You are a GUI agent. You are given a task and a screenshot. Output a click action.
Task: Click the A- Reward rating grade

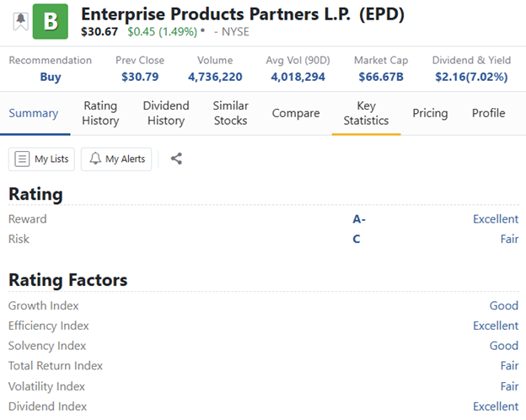[359, 219]
